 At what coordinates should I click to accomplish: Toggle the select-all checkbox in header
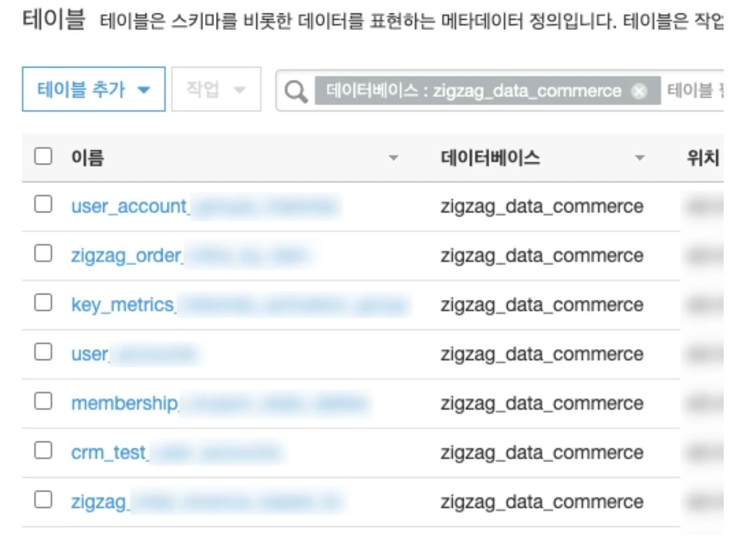coord(43,156)
